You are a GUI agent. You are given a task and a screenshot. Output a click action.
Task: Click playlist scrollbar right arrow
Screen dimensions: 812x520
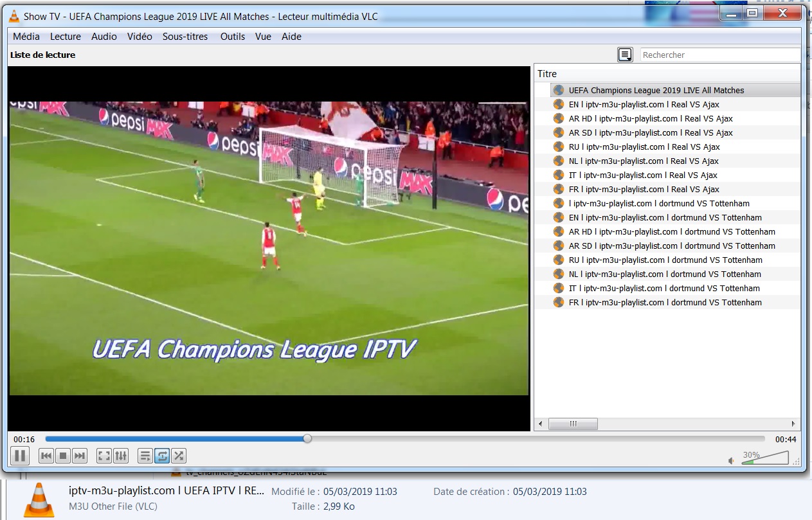pyautogui.click(x=794, y=424)
